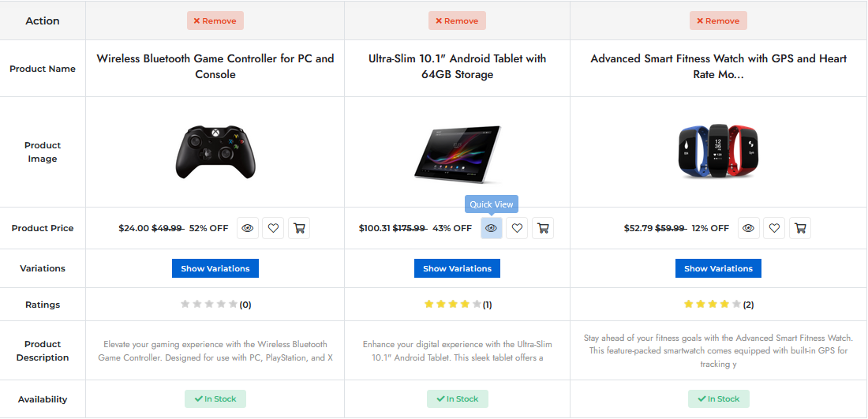This screenshot has height=419, width=868.
Task: Add game controller to wishlist
Action: pyautogui.click(x=273, y=228)
